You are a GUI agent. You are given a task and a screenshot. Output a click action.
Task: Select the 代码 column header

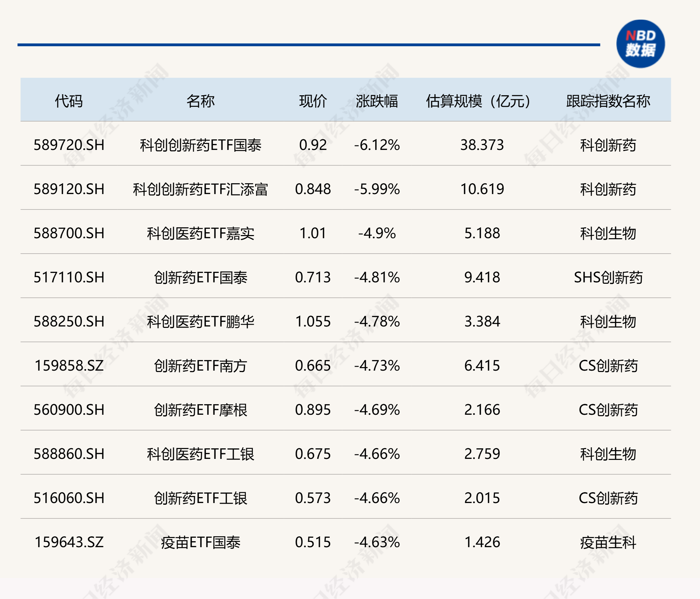click(69, 101)
